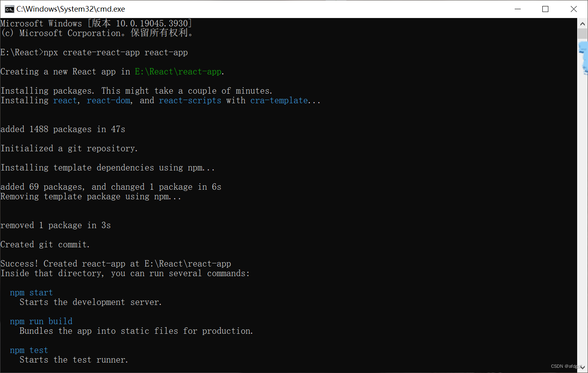Click the scrollbar thumb

pos(583,33)
